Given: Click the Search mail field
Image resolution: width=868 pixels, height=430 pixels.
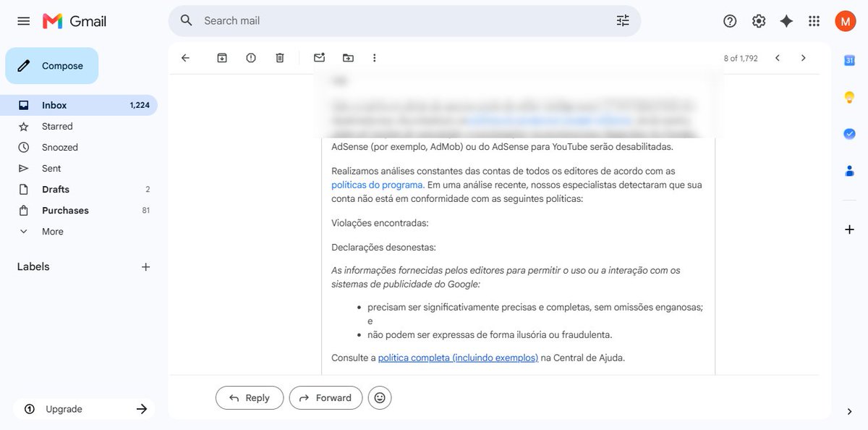Looking at the screenshot, I should click(405, 20).
